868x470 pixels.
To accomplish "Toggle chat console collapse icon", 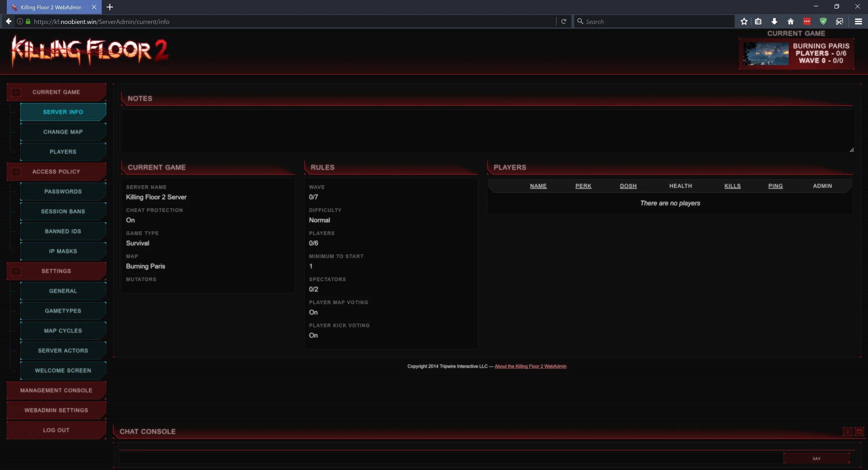I will click(847, 432).
